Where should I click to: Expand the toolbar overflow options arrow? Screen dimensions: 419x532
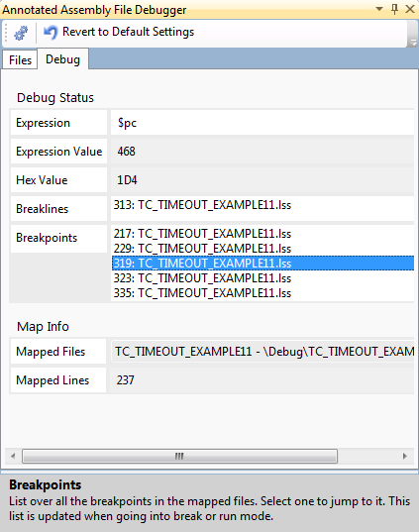click(413, 43)
